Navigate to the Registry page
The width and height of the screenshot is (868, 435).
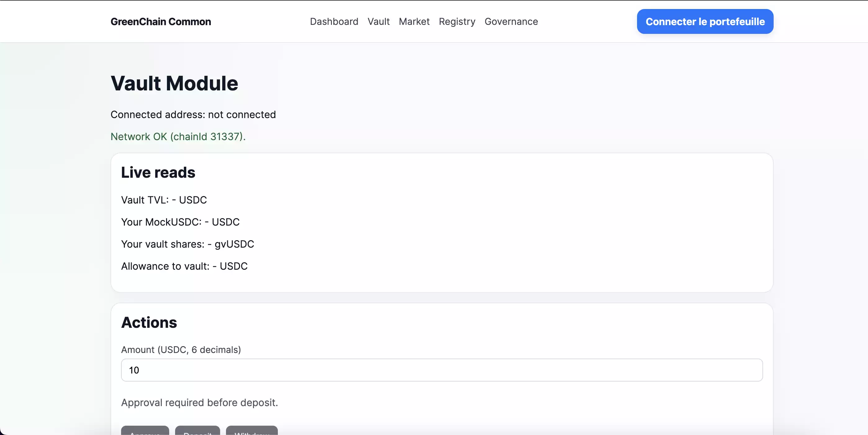pos(457,21)
